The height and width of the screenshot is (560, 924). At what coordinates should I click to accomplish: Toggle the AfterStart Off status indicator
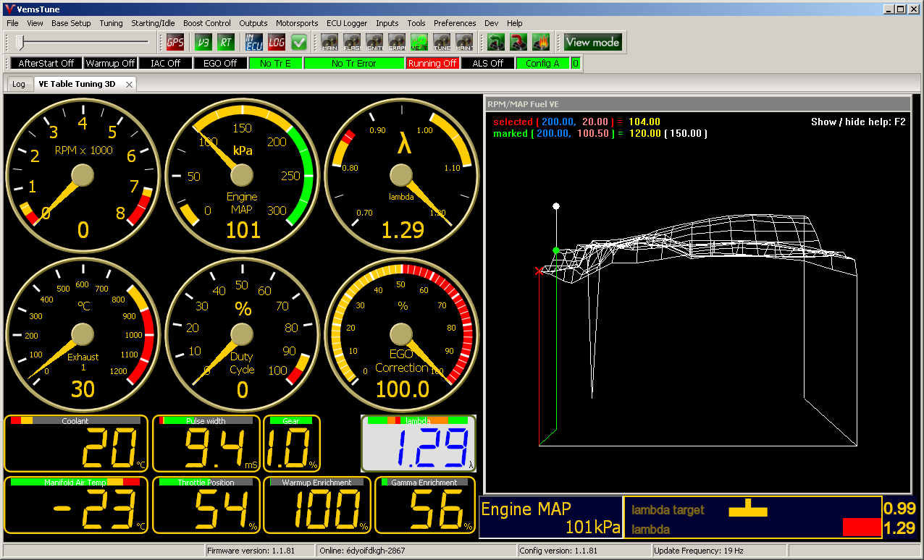46,64
